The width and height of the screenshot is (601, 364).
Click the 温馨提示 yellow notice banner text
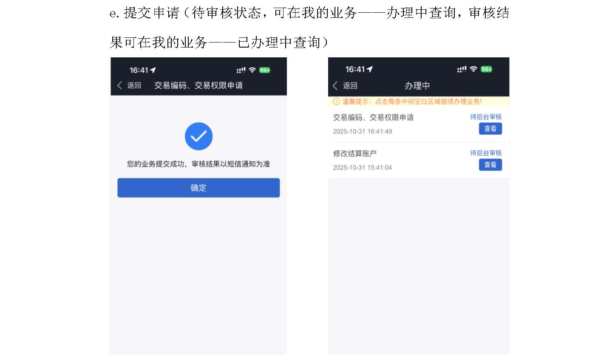coord(412,102)
